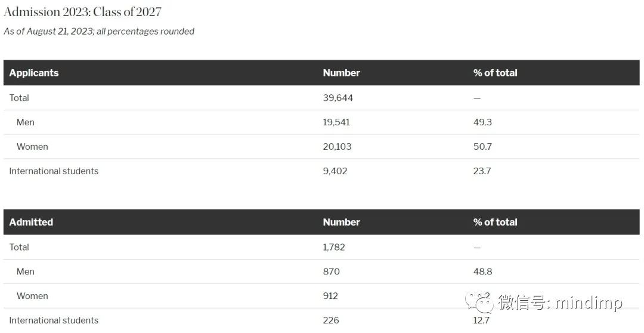Image resolution: width=644 pixels, height=333 pixels.
Task: Click the Admission 2023: Class of 2027 heading
Action: tap(82, 12)
